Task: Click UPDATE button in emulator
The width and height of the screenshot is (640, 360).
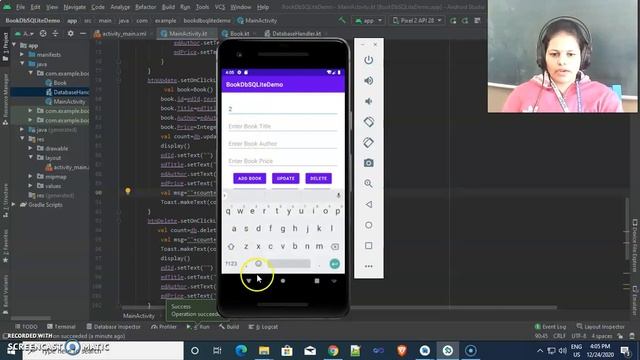Action: [x=285, y=178]
